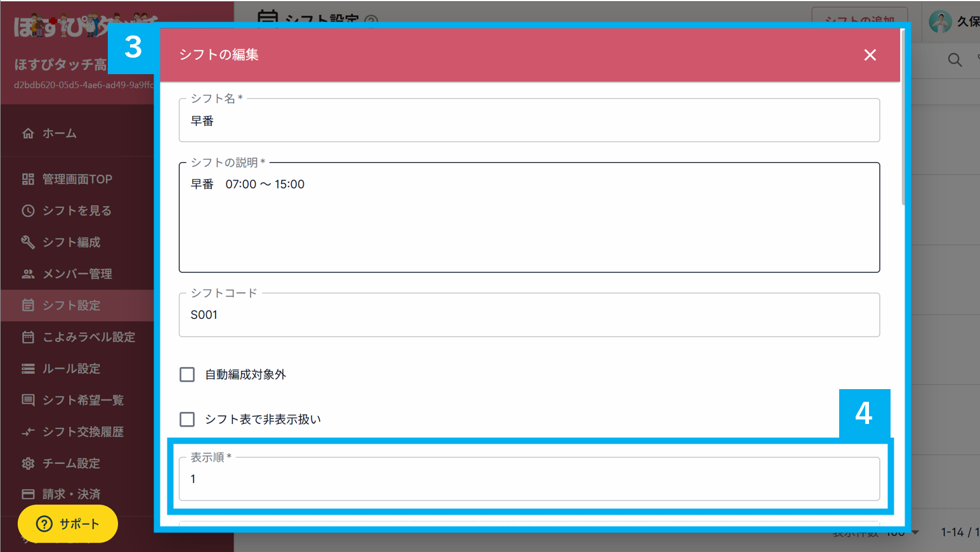Click the clock icon beside シフトを見る

tap(28, 210)
